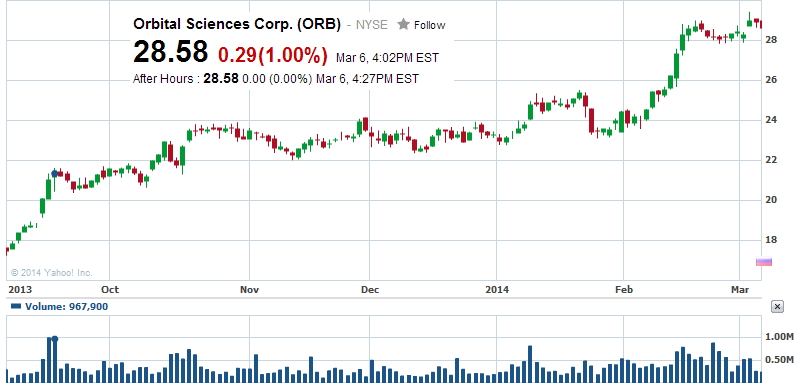Image resolution: width=807 pixels, height=386 pixels.
Task: Click the Orbital Sciences Corp. (ORB) title
Action: pos(237,24)
